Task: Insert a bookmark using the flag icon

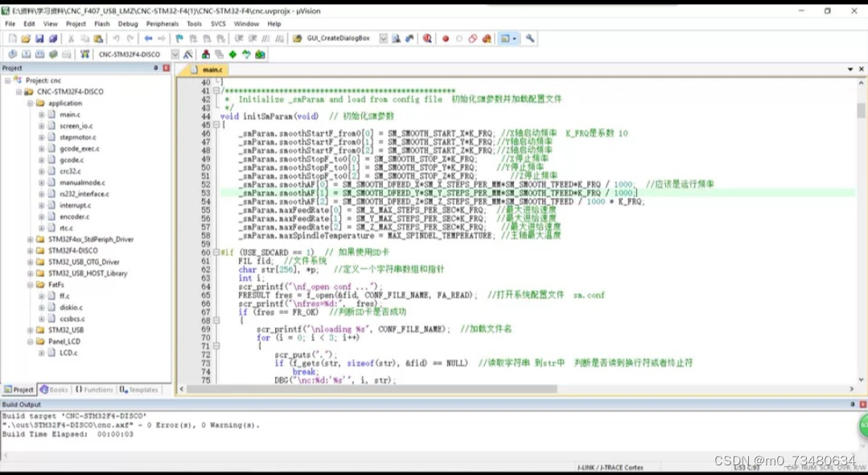Action: (179, 39)
